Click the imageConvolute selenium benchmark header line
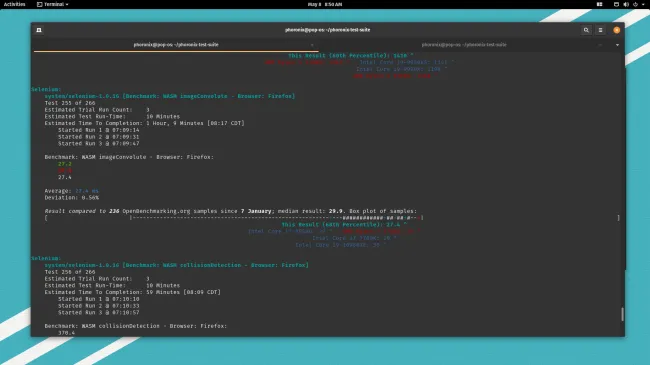 pos(170,96)
